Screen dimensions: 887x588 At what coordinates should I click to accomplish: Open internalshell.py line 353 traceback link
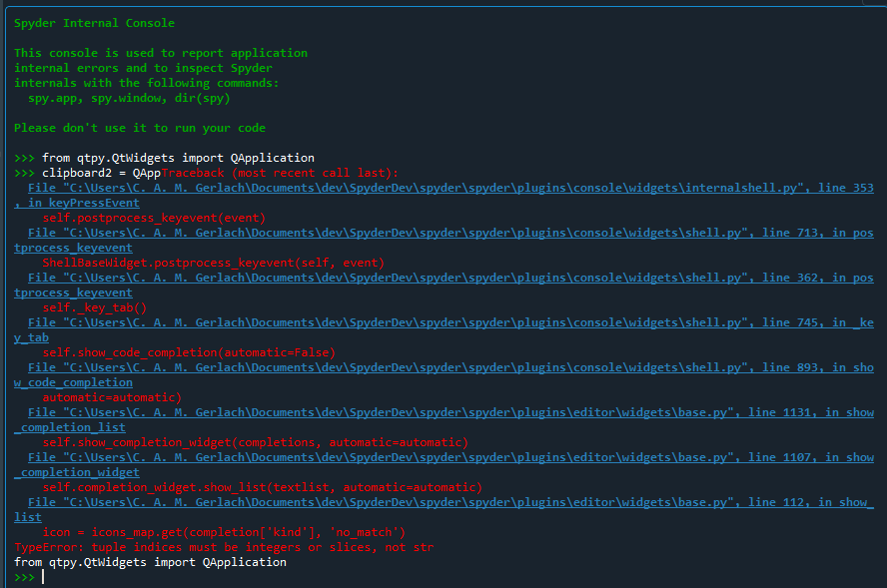(440, 187)
